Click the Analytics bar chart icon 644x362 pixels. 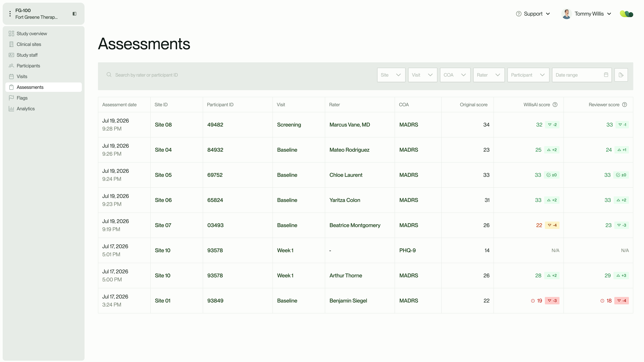click(x=11, y=109)
